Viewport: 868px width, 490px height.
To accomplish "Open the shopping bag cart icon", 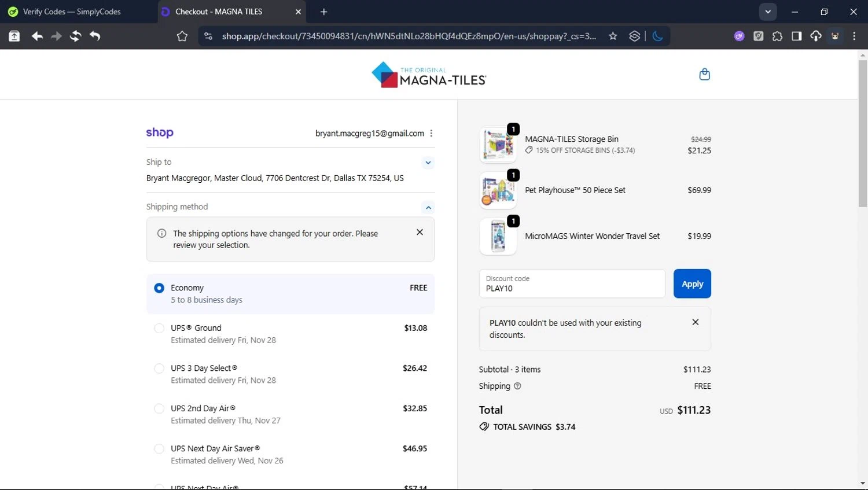I will pos(704,74).
